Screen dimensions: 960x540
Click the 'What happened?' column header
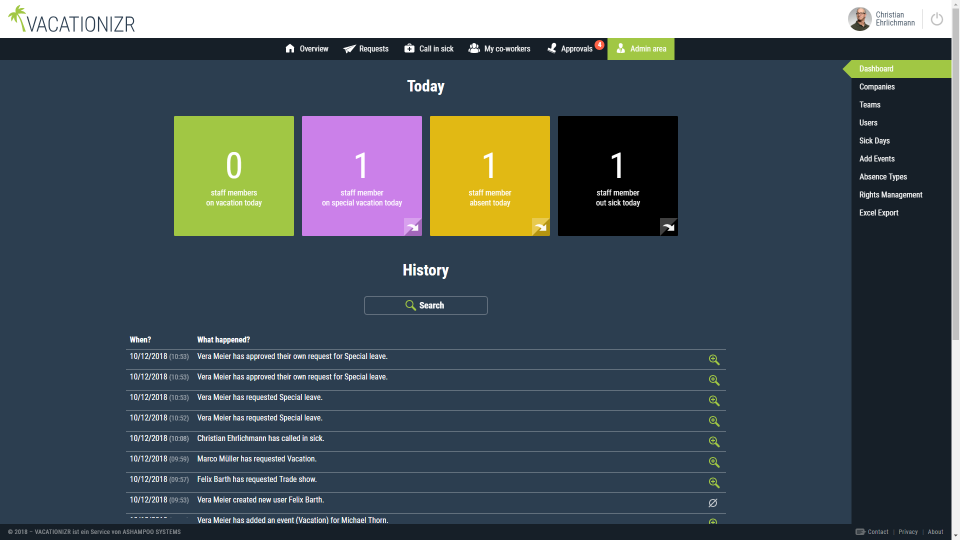223,340
